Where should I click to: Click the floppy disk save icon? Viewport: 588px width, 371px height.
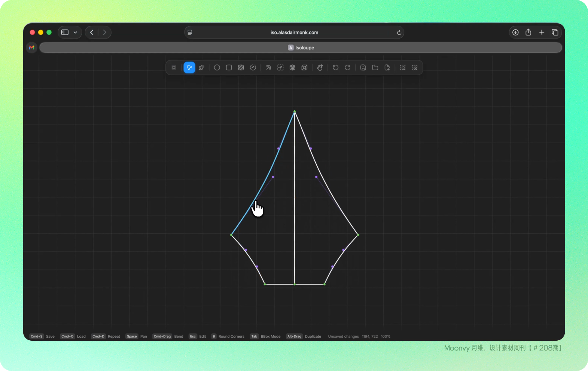(x=363, y=68)
